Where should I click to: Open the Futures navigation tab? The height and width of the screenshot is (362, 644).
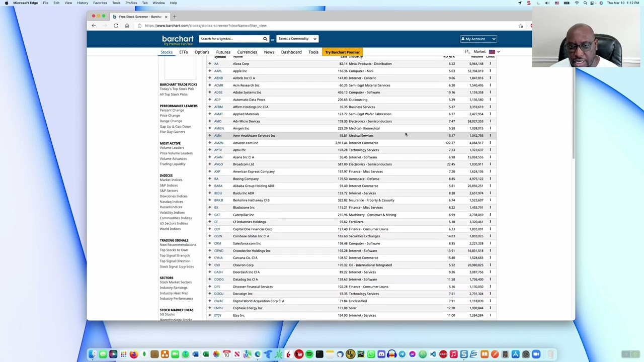point(223,52)
